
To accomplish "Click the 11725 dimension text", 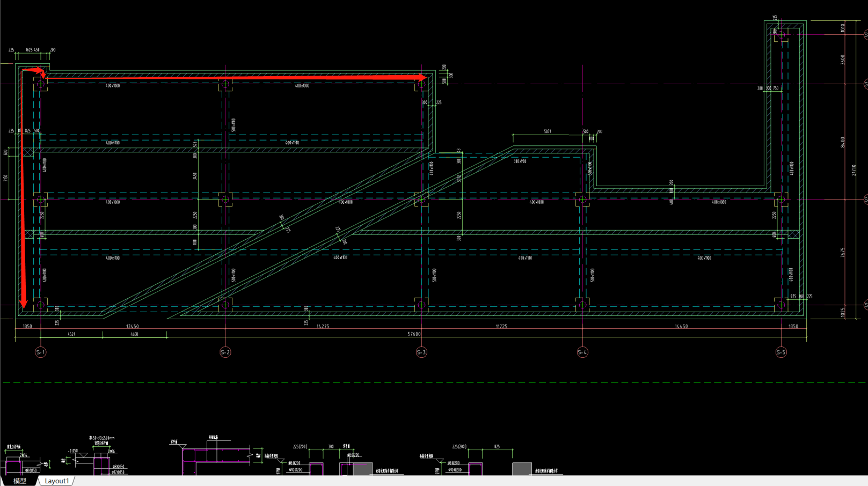I will pyautogui.click(x=501, y=326).
